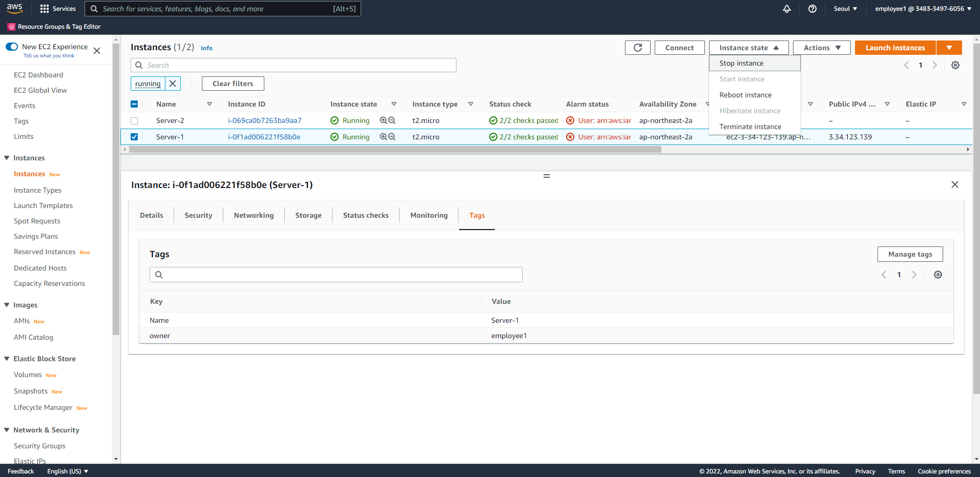Toggle the New EC2 Experience switch
Viewport: 980px width, 477px height.
coord(12,47)
